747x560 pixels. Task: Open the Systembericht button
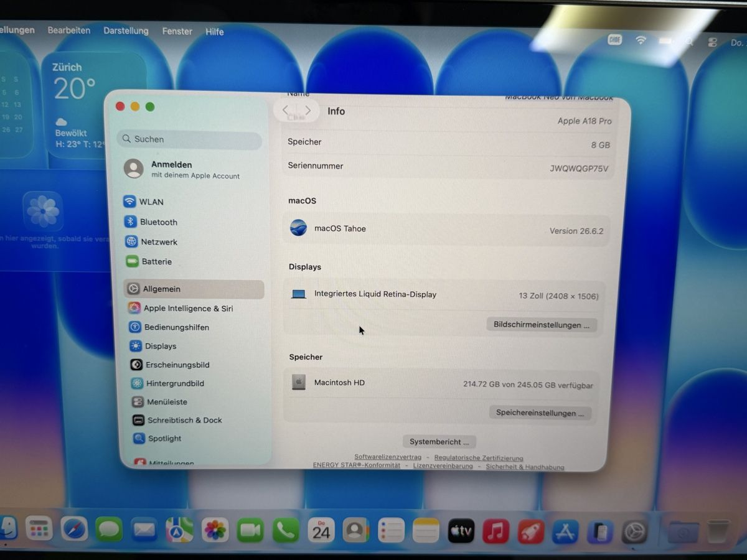(439, 441)
